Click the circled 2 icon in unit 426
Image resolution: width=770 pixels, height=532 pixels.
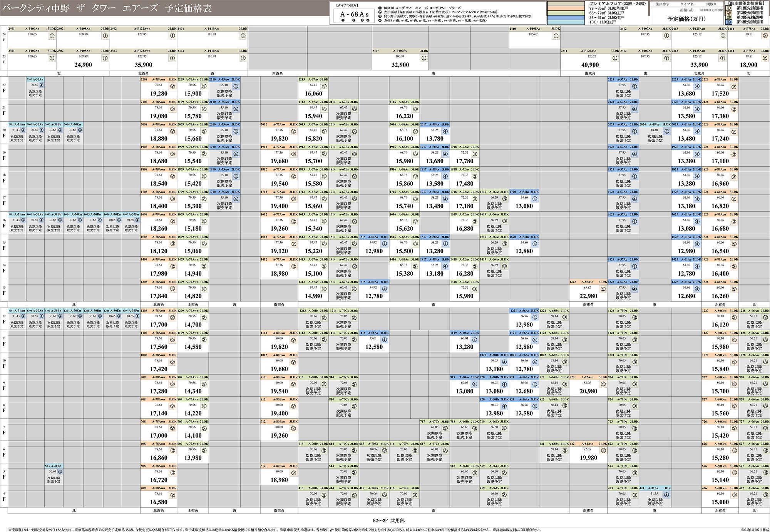[x=734, y=495]
